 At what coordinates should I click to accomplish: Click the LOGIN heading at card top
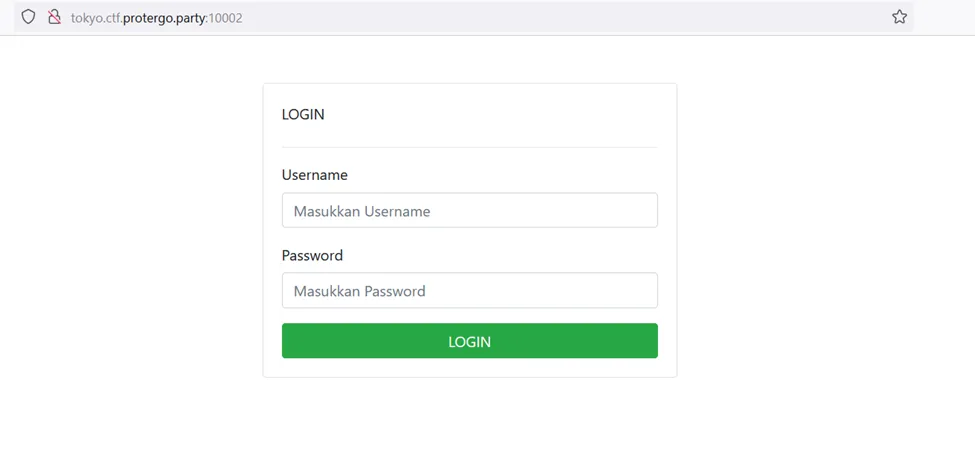[x=303, y=114]
